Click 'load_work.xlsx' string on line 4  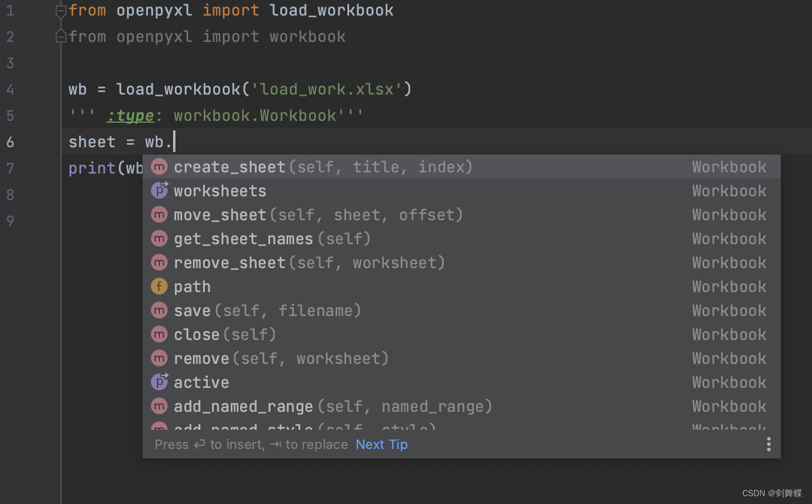tap(326, 89)
